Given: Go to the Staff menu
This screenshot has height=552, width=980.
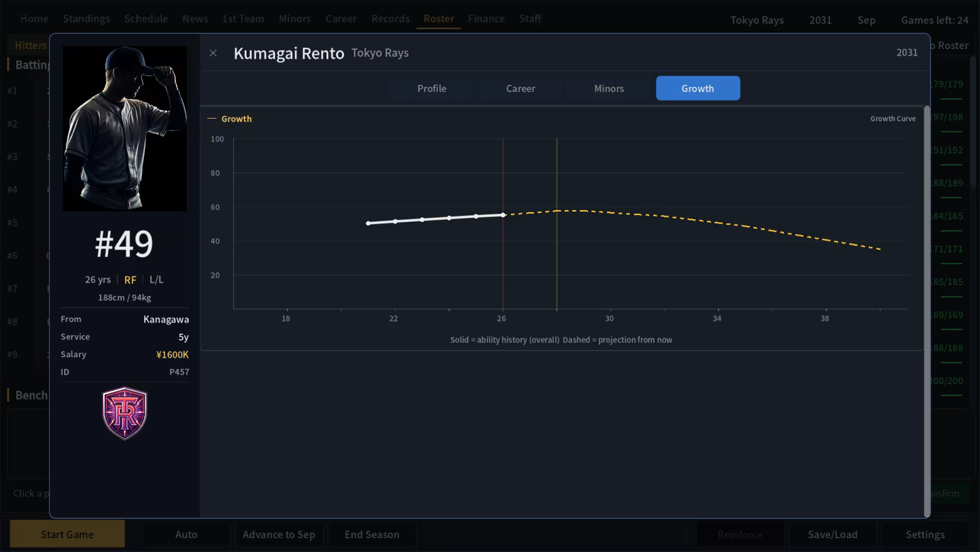Looking at the screenshot, I should [530, 19].
